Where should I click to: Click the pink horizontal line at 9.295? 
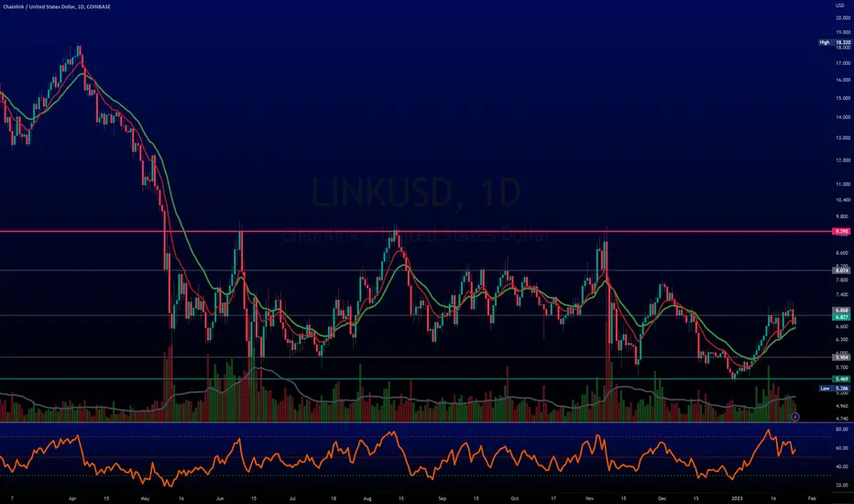tap(414, 232)
